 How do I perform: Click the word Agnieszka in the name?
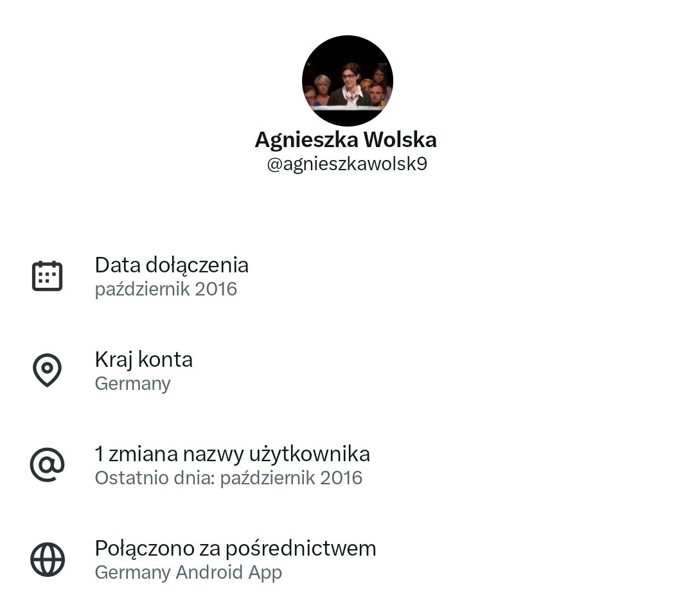pyautogui.click(x=307, y=140)
